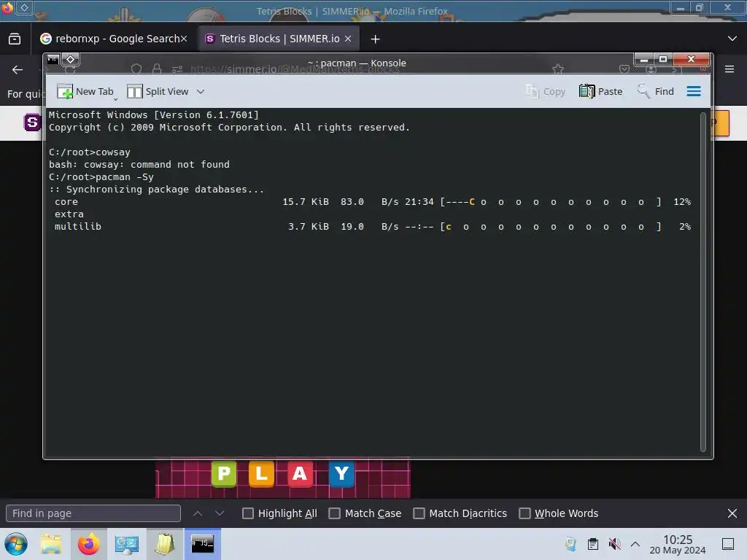Click the notes taskbar icon
This screenshot has height=560, width=747.
point(164,544)
